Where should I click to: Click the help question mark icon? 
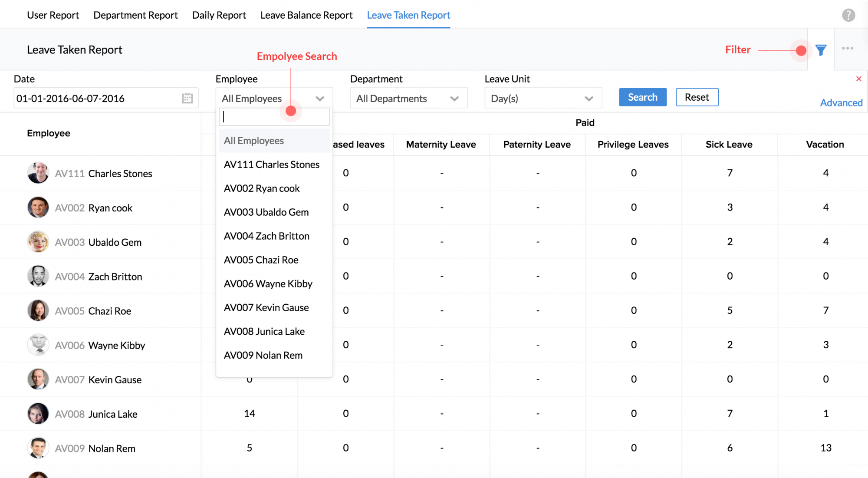[848, 15]
